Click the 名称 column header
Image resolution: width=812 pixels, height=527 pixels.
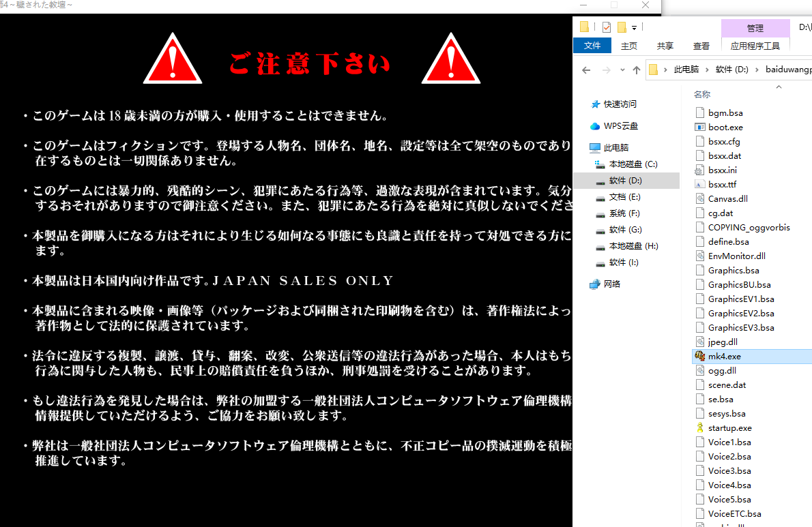click(702, 94)
